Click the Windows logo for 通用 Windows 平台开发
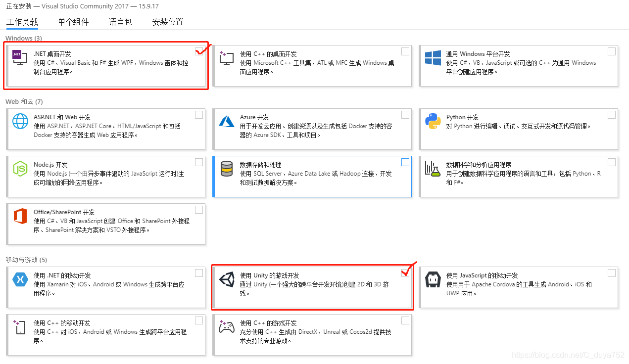The height and width of the screenshot is (364, 629). point(433,58)
